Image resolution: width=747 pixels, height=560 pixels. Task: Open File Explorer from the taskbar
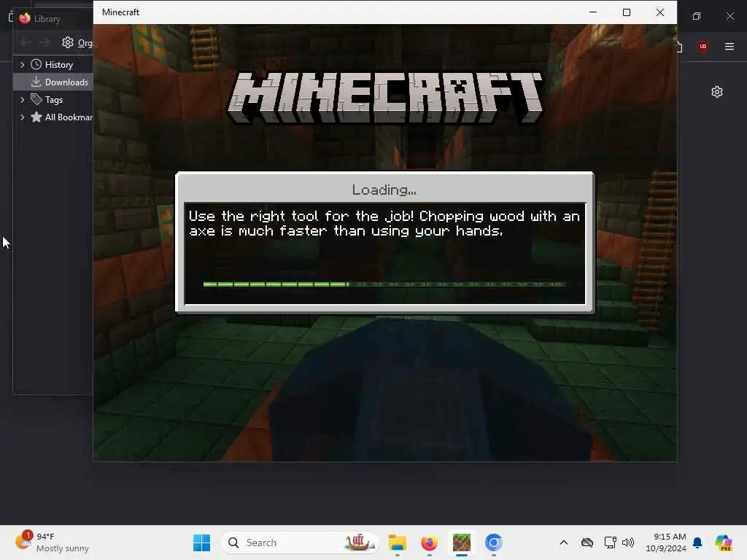pos(398,542)
